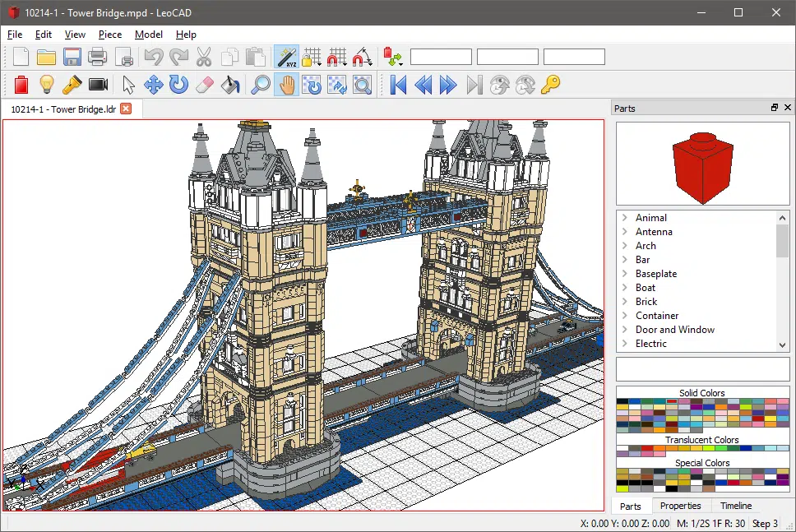
Task: Select the Spotlight tool
Action: [x=72, y=85]
